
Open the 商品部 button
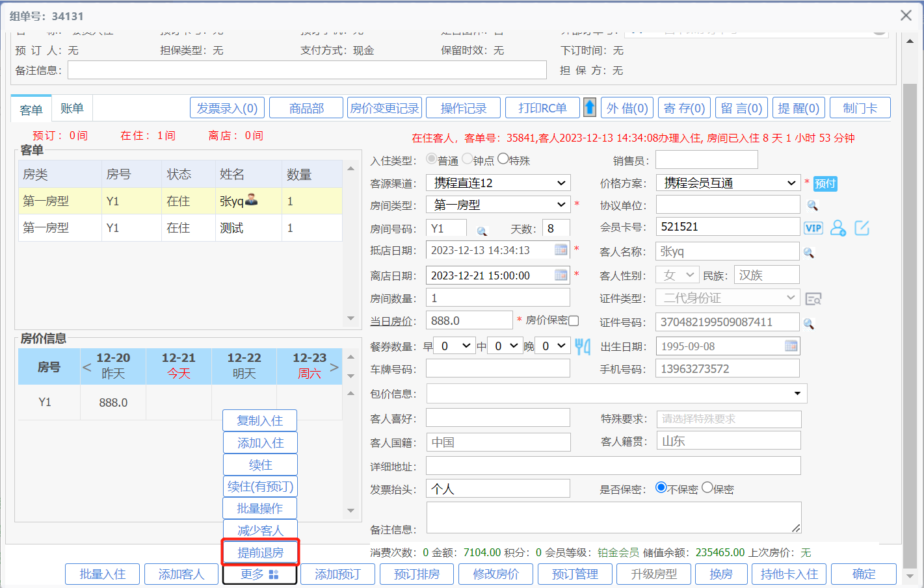(306, 108)
